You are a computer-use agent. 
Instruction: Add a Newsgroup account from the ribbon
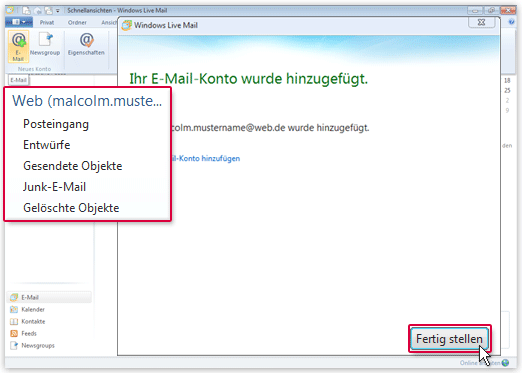tap(45, 44)
